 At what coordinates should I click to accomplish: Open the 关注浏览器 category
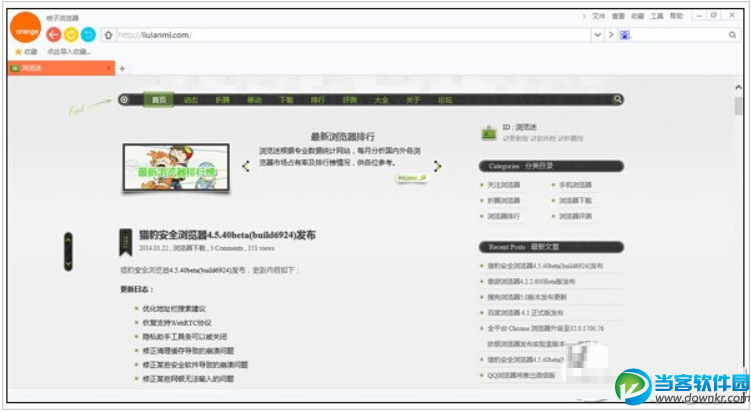click(x=503, y=185)
